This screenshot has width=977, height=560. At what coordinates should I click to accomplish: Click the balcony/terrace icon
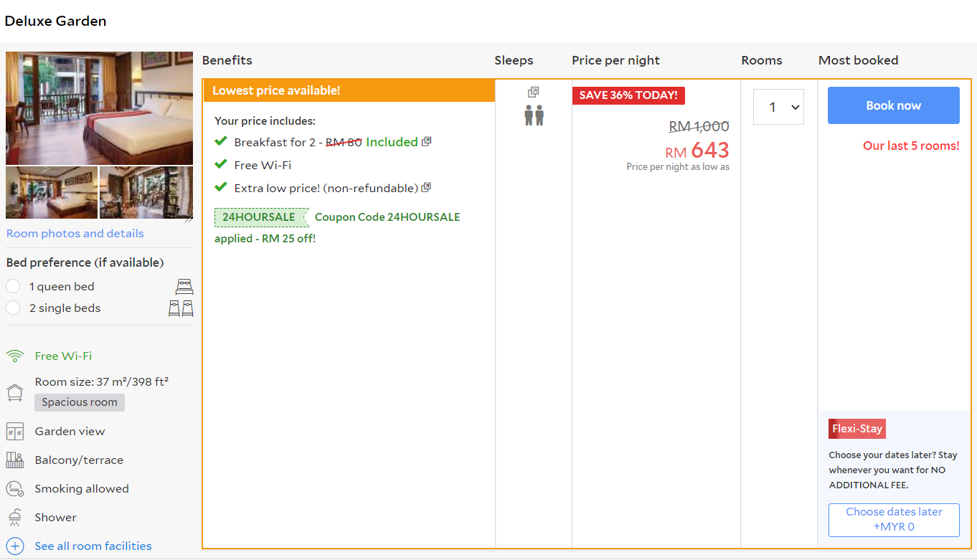tap(15, 460)
